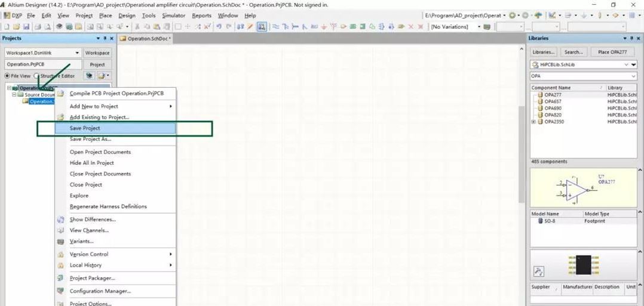Click the OPA filter input field
Image resolution: width=644 pixels, height=306 pixels.
point(579,76)
